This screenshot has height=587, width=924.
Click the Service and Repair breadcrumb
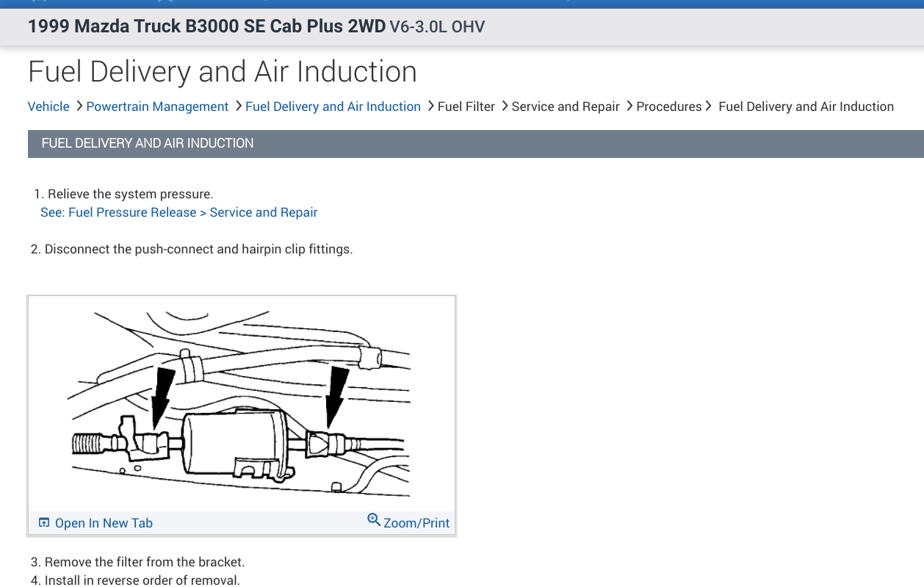pyautogui.click(x=566, y=107)
